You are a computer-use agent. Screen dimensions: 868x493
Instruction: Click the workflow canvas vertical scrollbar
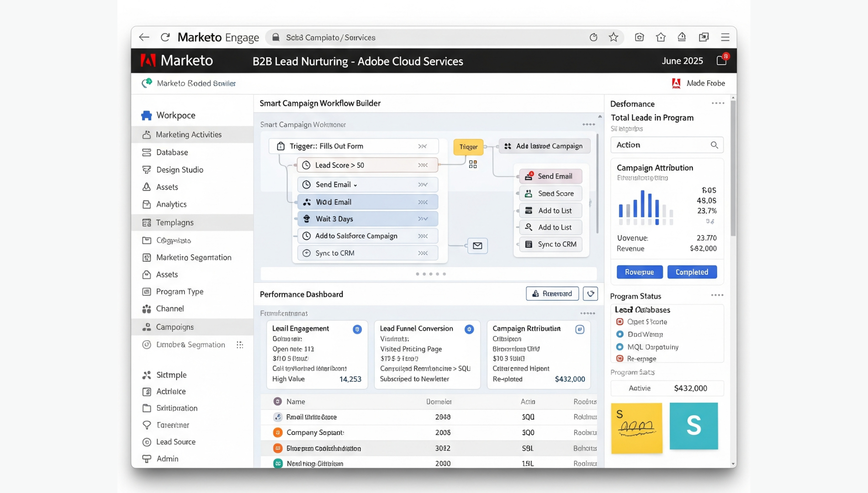pyautogui.click(x=597, y=183)
